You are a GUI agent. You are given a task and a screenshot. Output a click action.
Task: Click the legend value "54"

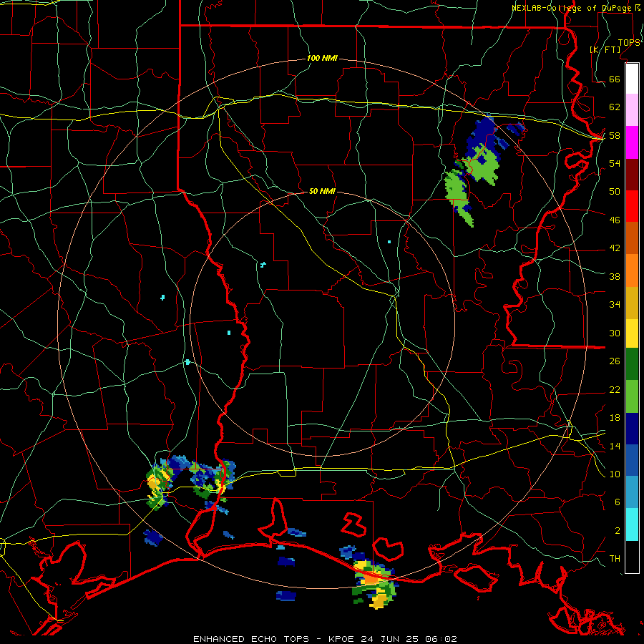615,163
